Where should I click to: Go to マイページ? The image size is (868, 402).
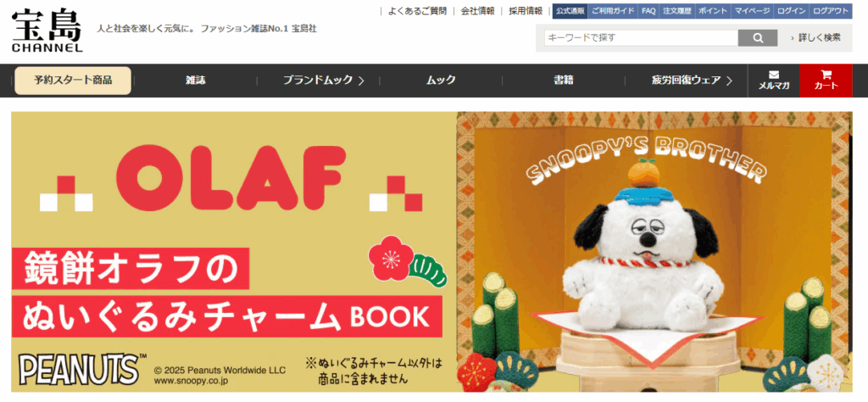(x=753, y=11)
